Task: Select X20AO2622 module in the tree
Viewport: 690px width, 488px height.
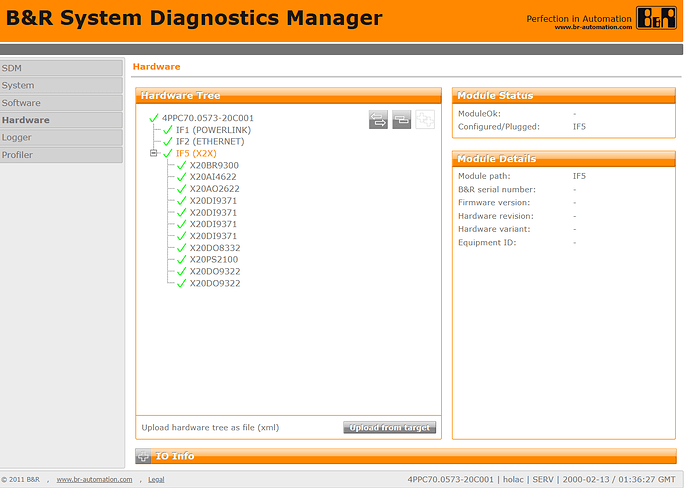Action: [x=215, y=189]
